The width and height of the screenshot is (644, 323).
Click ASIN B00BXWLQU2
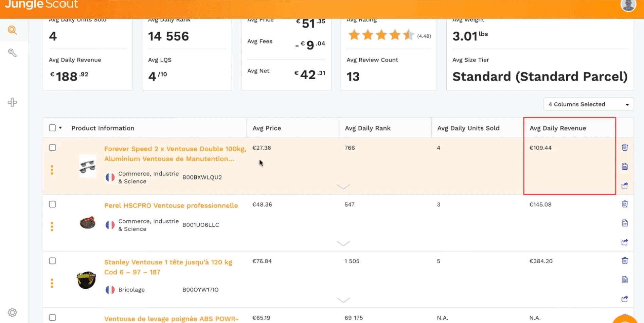pyautogui.click(x=202, y=177)
